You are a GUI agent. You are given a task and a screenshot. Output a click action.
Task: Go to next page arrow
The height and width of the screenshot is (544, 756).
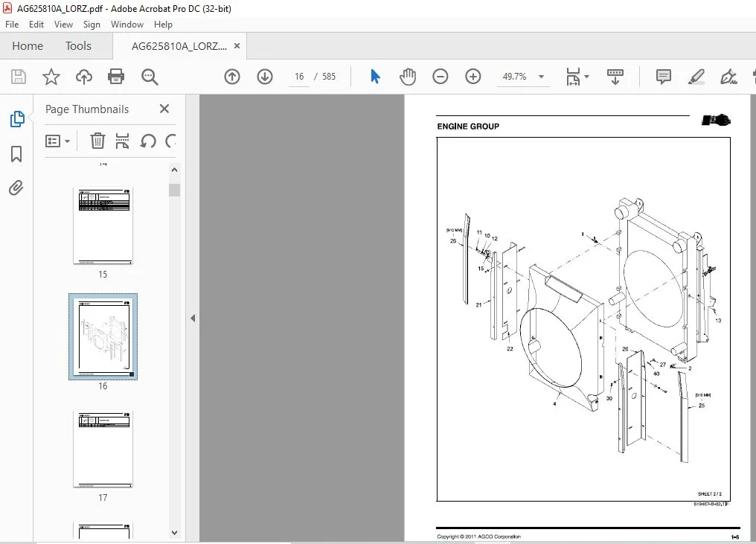point(265,77)
